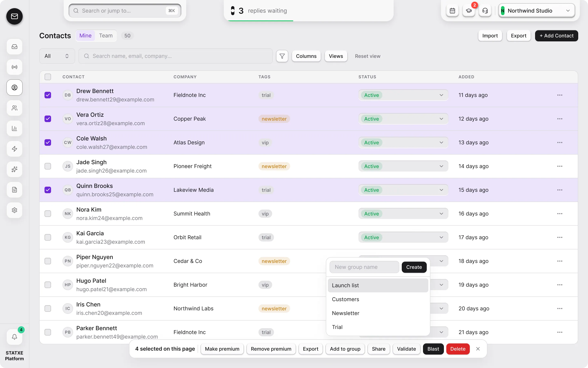Focus the New group name field

pos(364,267)
